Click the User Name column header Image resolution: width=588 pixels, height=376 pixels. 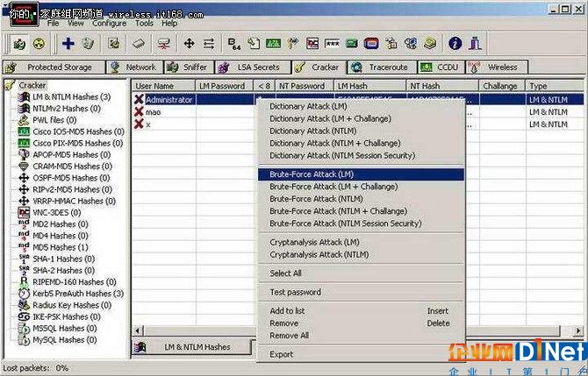[x=163, y=86]
